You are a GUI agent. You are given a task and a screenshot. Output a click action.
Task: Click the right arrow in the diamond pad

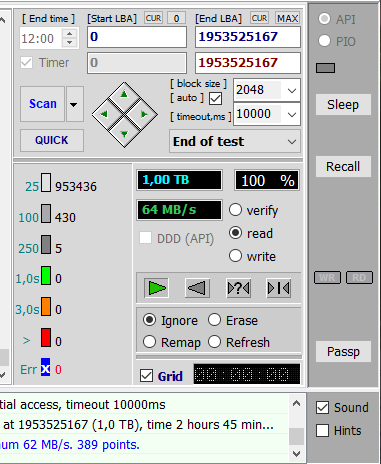144,114
